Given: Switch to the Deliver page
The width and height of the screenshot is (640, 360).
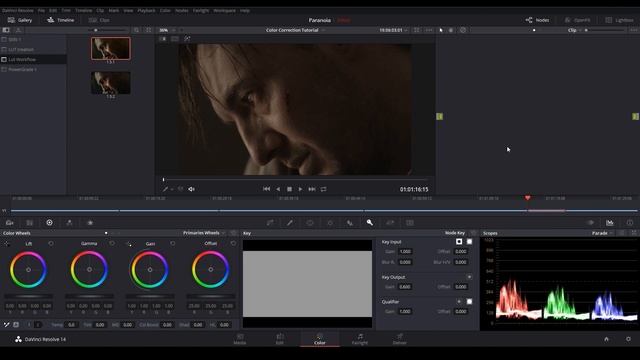Looking at the screenshot, I should click(x=400, y=339).
